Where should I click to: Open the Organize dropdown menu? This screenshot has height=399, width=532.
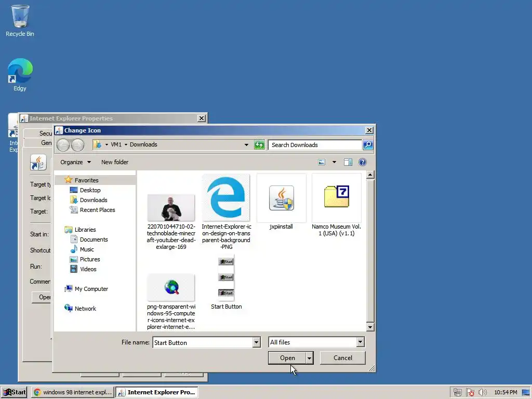pos(76,162)
